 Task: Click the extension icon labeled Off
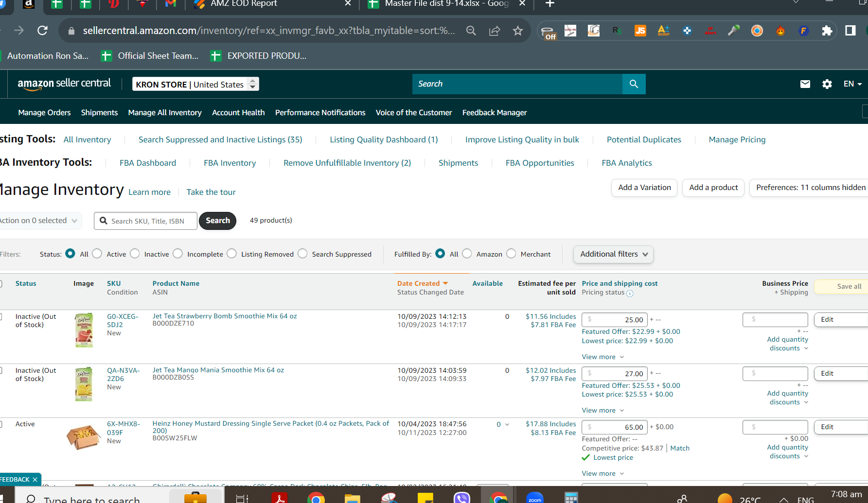pos(549,32)
